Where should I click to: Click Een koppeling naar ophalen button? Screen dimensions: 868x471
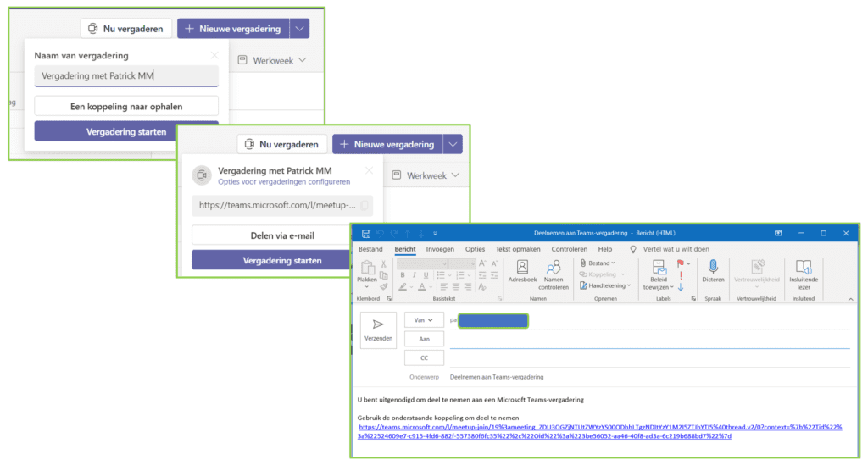[126, 106]
